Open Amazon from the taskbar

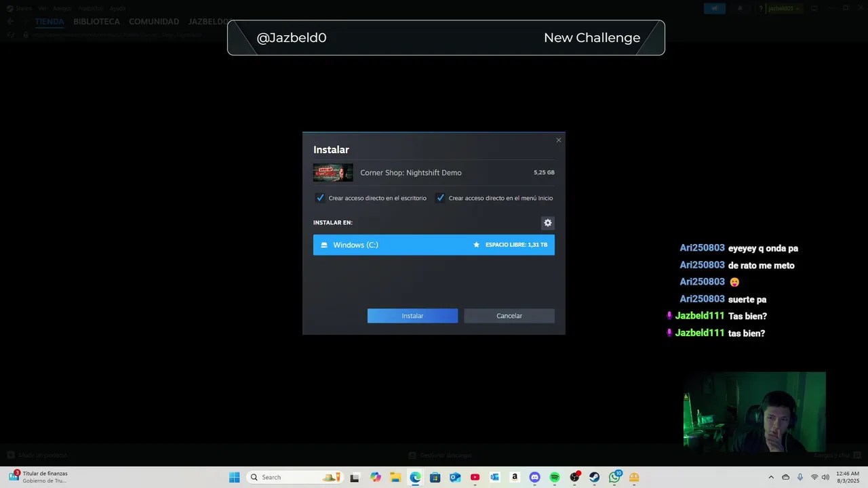click(x=515, y=477)
